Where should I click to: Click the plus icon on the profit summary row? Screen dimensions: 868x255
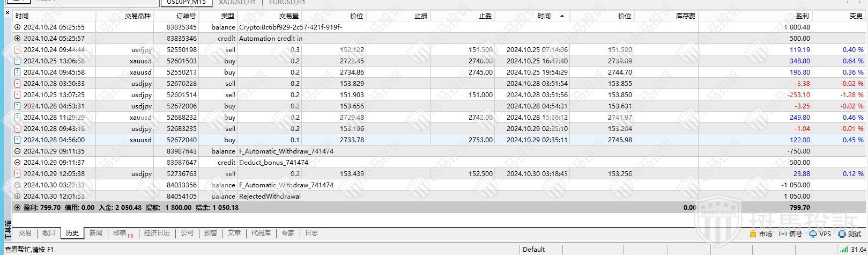click(18, 208)
